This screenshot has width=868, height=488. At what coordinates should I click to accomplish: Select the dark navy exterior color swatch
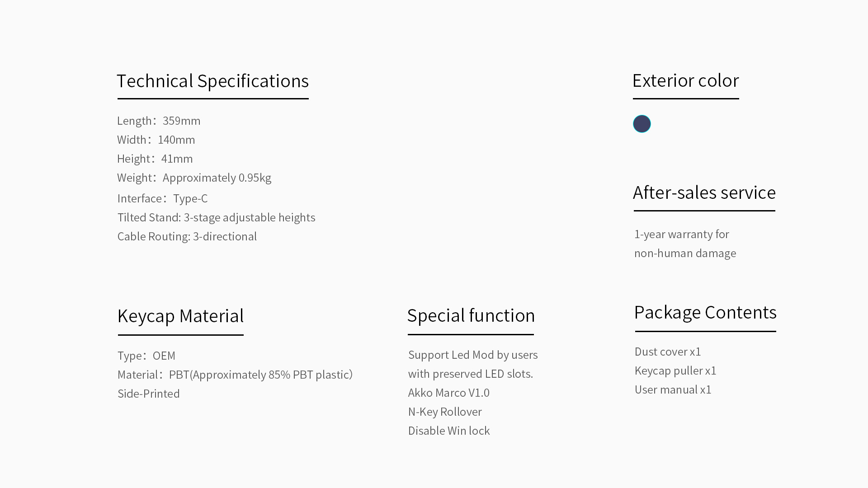642,124
